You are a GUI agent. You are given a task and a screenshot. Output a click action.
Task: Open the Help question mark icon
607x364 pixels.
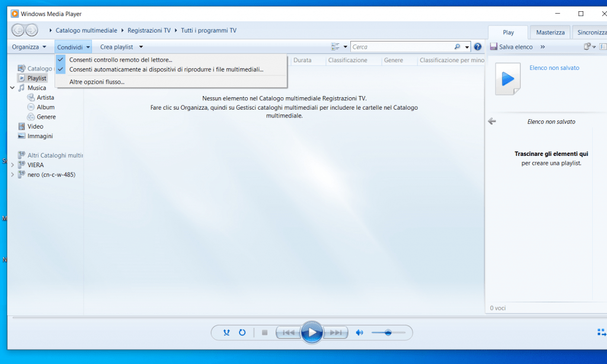[x=478, y=47]
